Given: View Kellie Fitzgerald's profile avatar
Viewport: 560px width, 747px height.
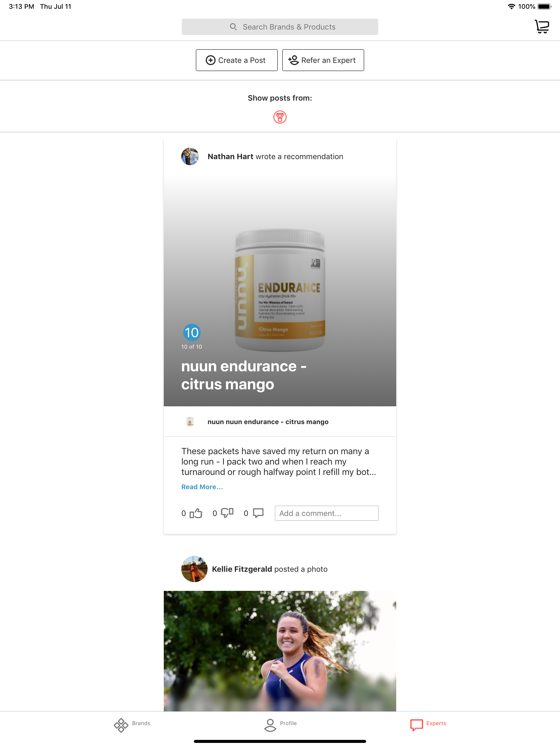Looking at the screenshot, I should click(x=194, y=569).
